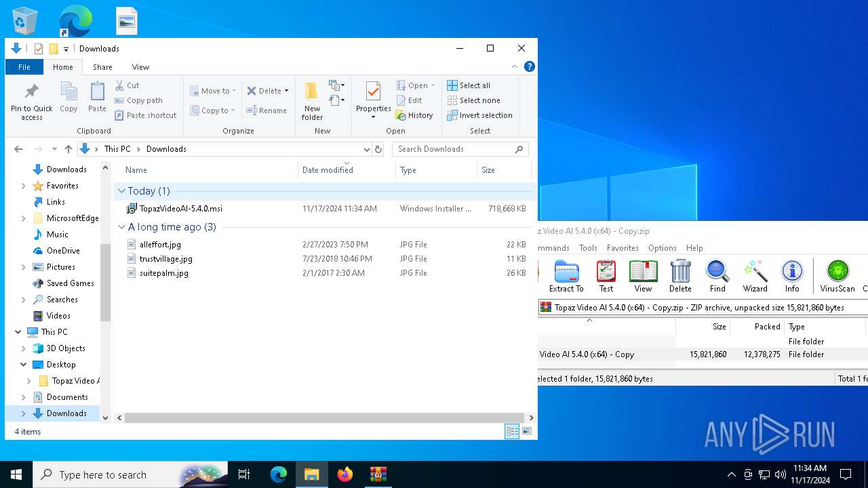Click the Cut scissors command

click(127, 85)
